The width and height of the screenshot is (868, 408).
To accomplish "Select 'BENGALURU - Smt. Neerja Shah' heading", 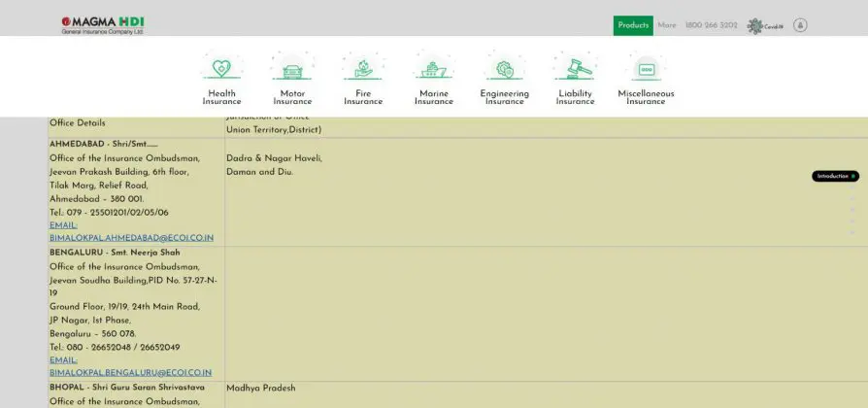I will (115, 253).
